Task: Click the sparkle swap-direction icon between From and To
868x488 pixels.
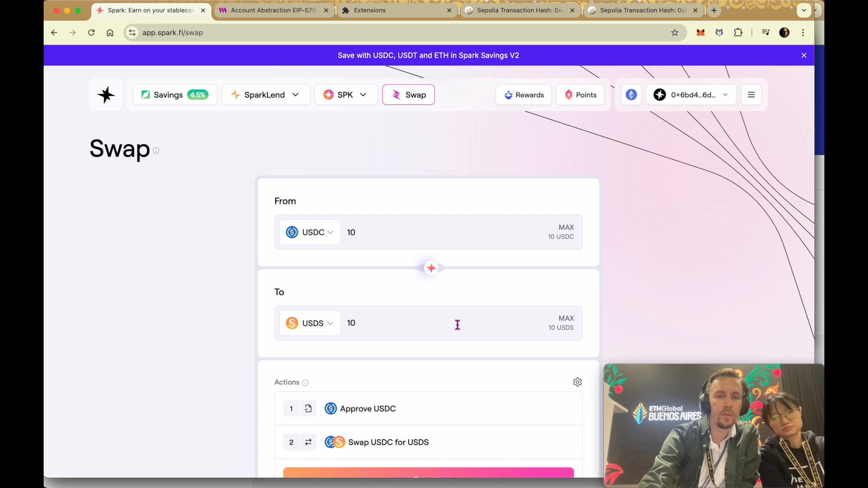Action: (430, 268)
